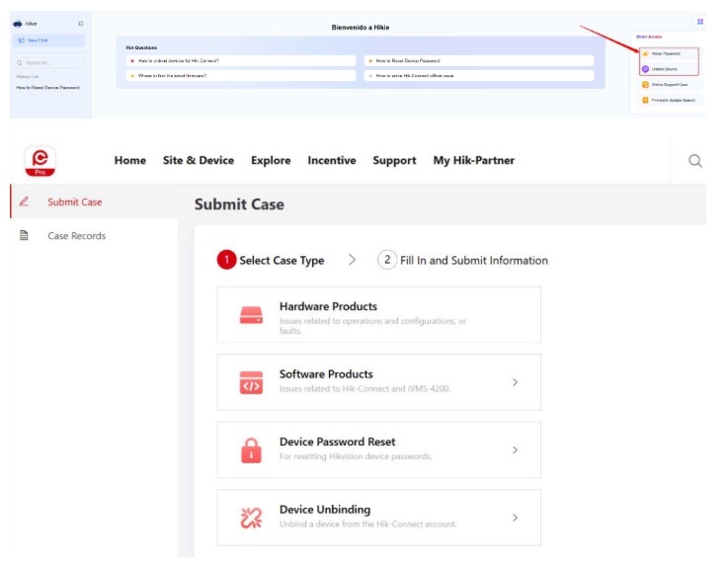Open 'How to Reset Device Password' history entry

coord(48,88)
